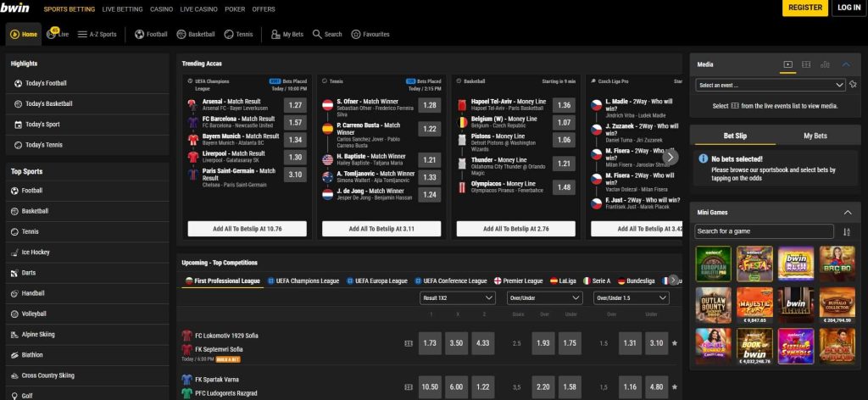Click the Search for a game field
Screen dimensions: 868x400
coord(765,231)
